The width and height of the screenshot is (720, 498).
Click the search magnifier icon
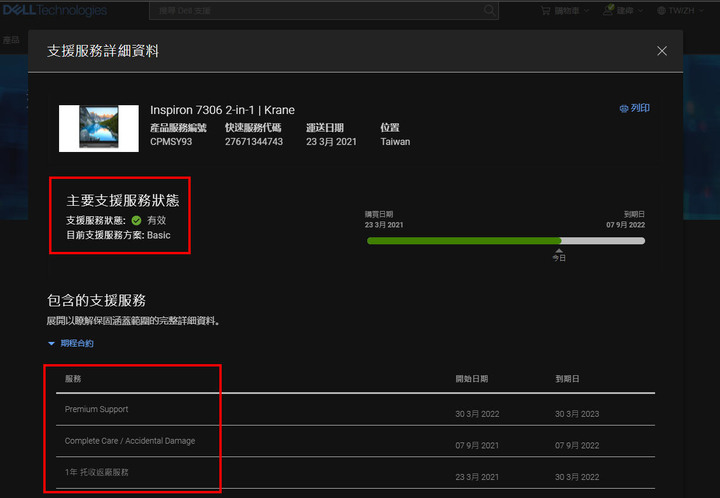tap(489, 10)
